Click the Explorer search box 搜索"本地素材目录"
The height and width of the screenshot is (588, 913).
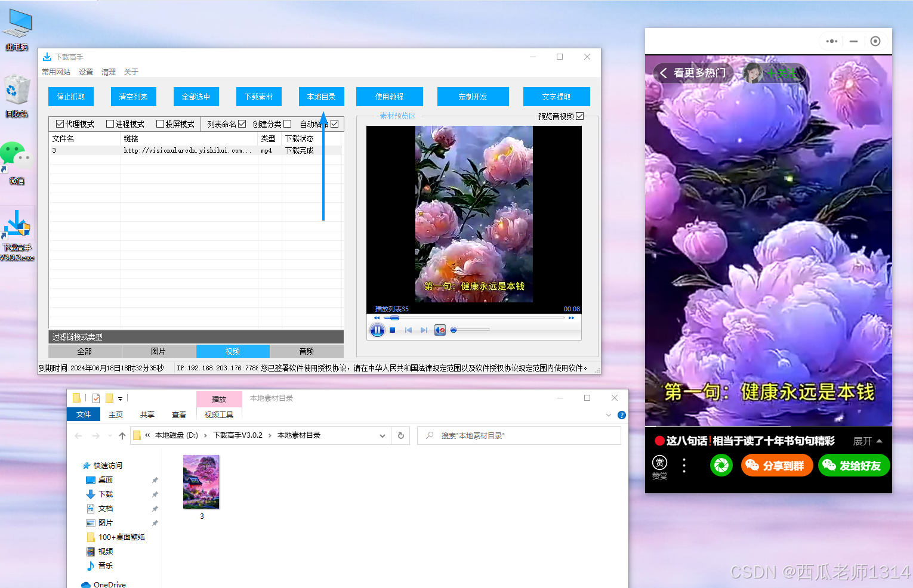click(519, 436)
